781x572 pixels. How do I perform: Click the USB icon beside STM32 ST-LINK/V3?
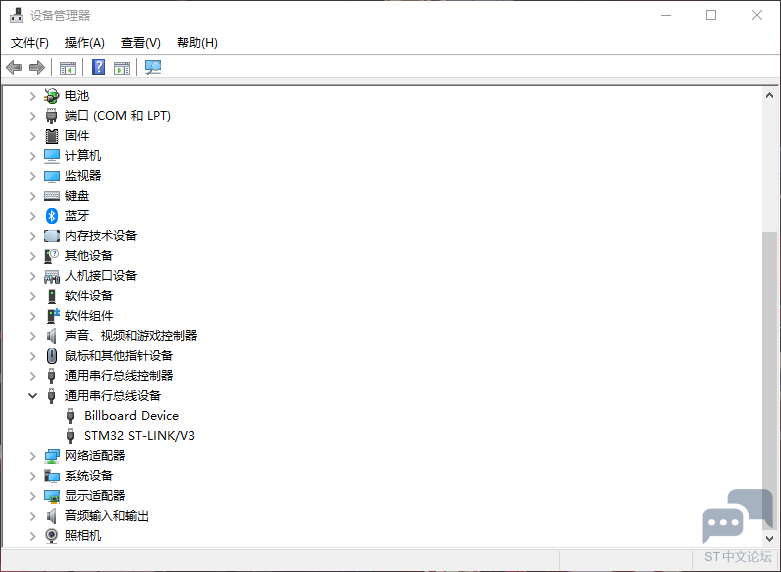coord(70,435)
